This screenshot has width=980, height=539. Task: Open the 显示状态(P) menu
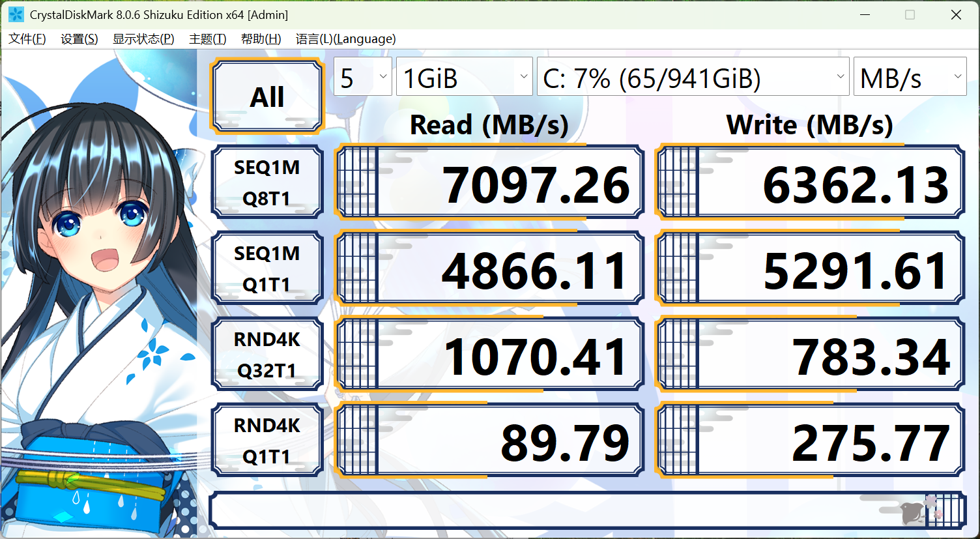143,39
